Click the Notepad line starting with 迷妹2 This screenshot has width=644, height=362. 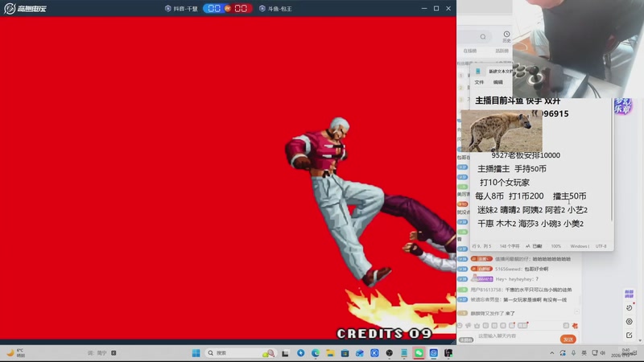pyautogui.click(x=532, y=210)
